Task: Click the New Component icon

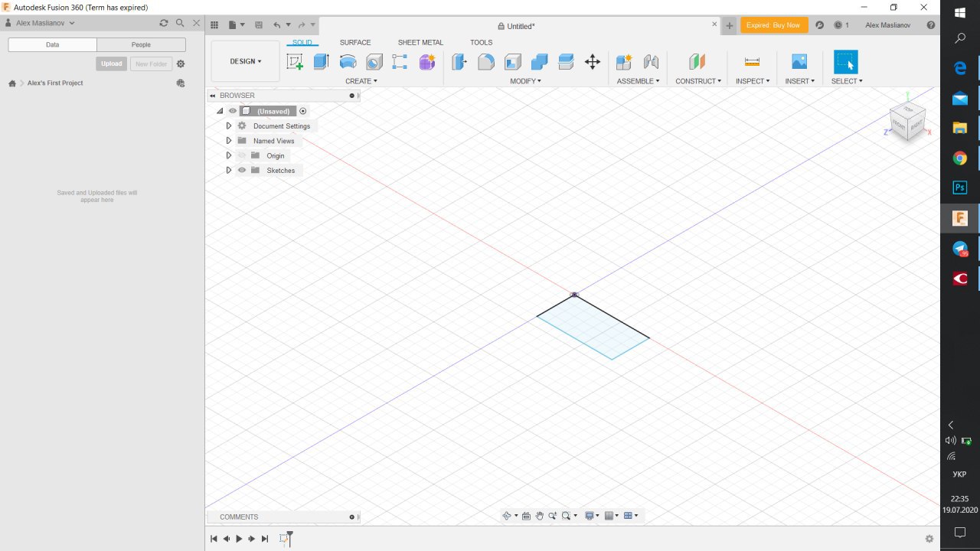Action: pos(625,62)
